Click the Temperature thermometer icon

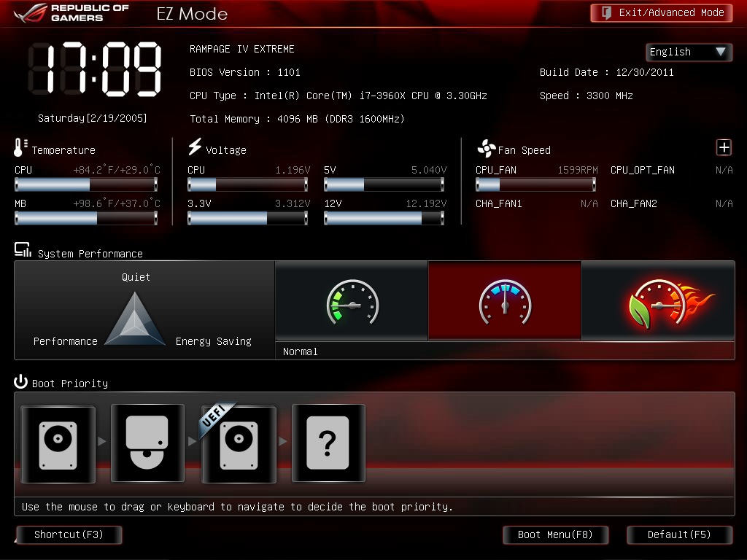click(20, 147)
